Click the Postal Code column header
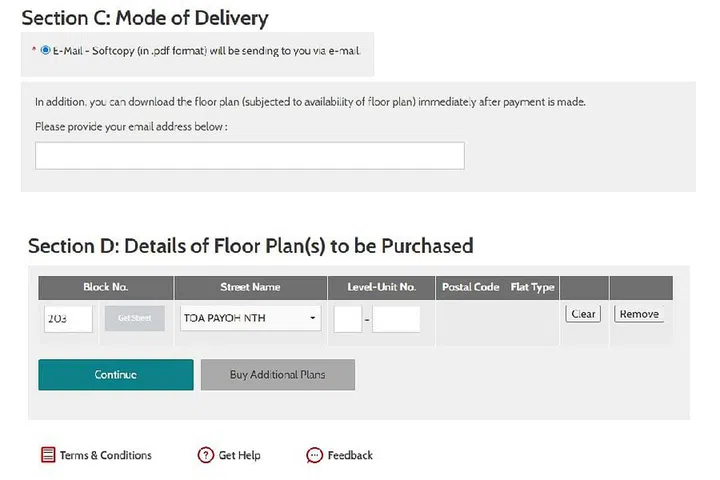 (470, 287)
